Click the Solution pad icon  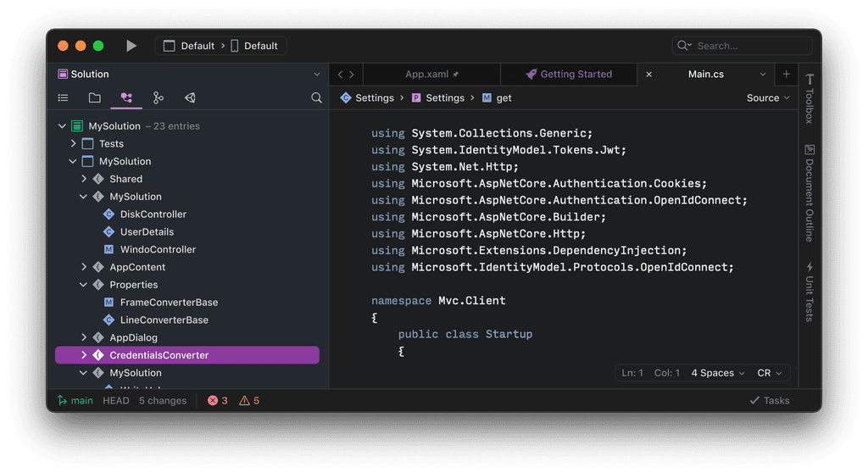click(63, 74)
